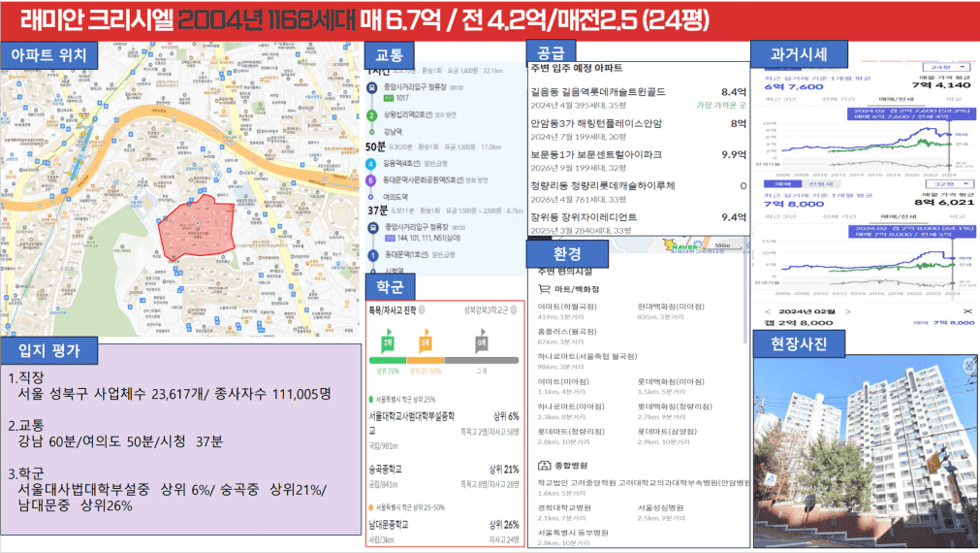Click the red highlighted apartment area on map
The image size is (980, 553).
coord(196,227)
